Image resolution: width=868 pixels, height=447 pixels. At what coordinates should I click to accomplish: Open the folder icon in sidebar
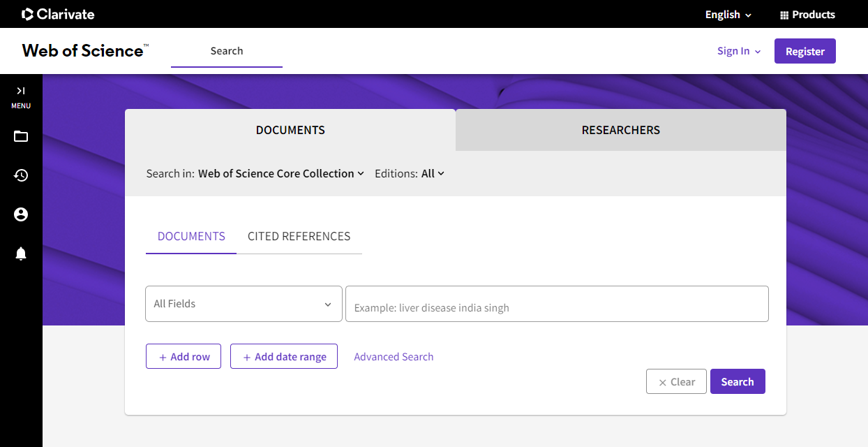21,136
